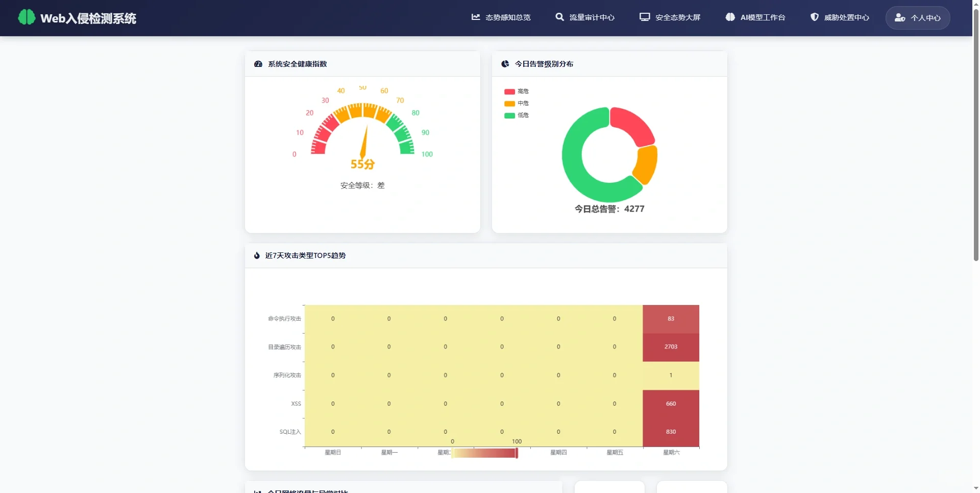Screen dimensions: 980x493
Task: Click the gauge scale label 100
Action: pyautogui.click(x=427, y=154)
